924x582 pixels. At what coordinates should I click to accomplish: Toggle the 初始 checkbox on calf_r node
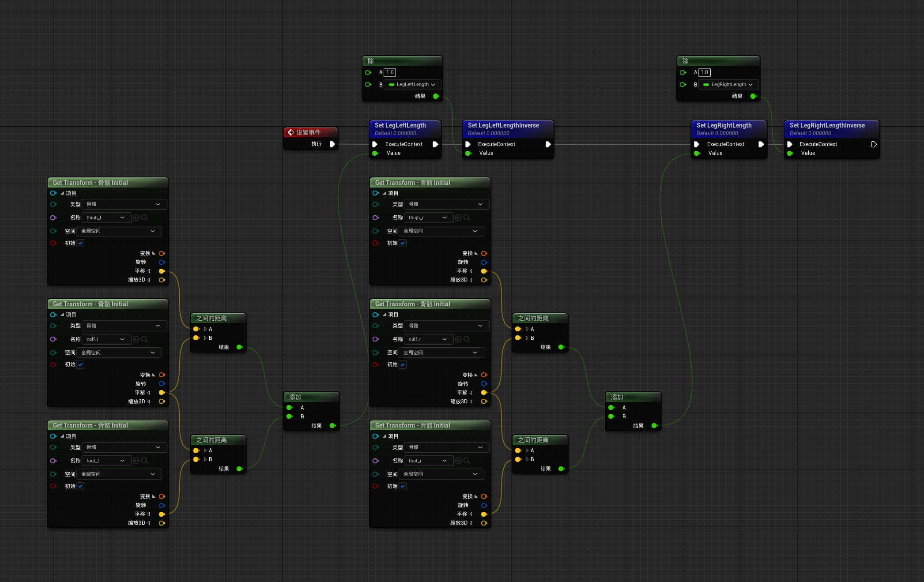403,364
